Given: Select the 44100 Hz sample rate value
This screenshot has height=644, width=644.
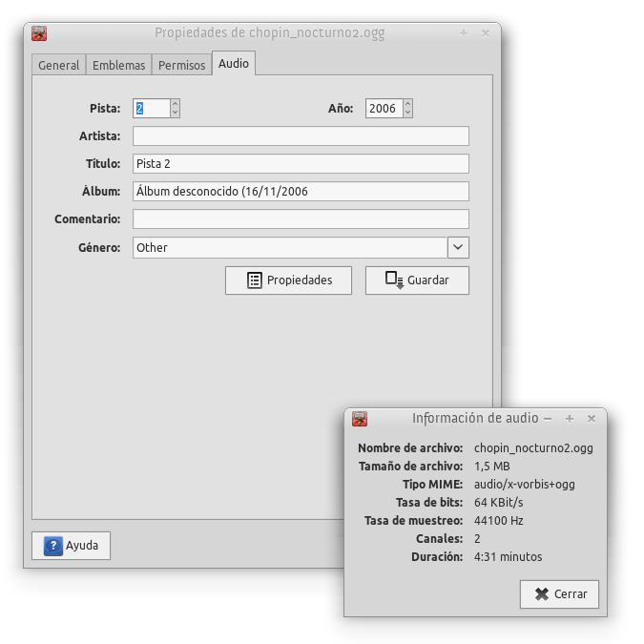Looking at the screenshot, I should pyautogui.click(x=499, y=521).
